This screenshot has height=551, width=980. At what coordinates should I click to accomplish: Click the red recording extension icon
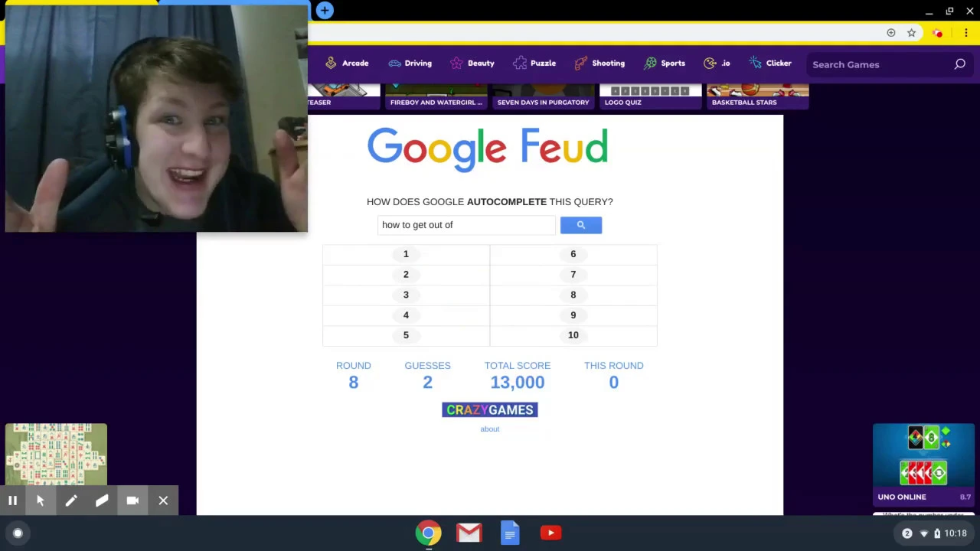(x=938, y=33)
